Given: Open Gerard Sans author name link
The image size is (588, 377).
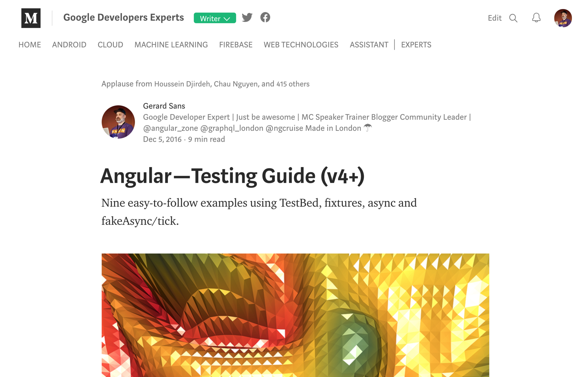Looking at the screenshot, I should click(x=164, y=106).
